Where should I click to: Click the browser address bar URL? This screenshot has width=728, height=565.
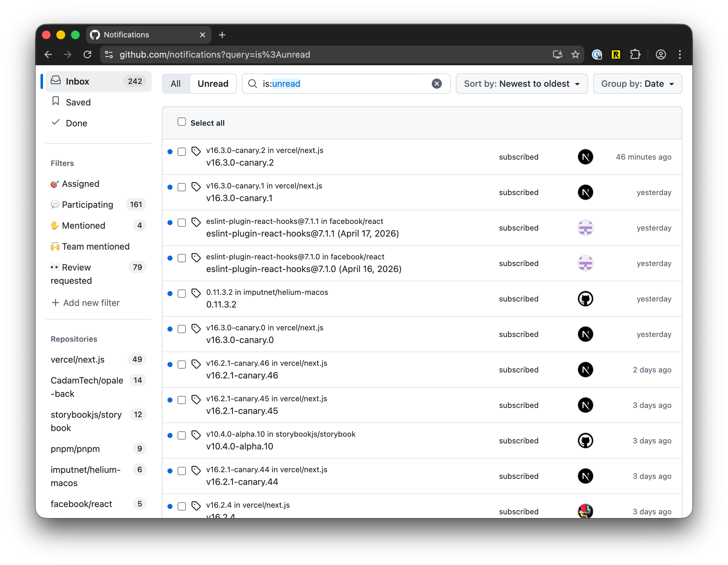[x=215, y=54]
